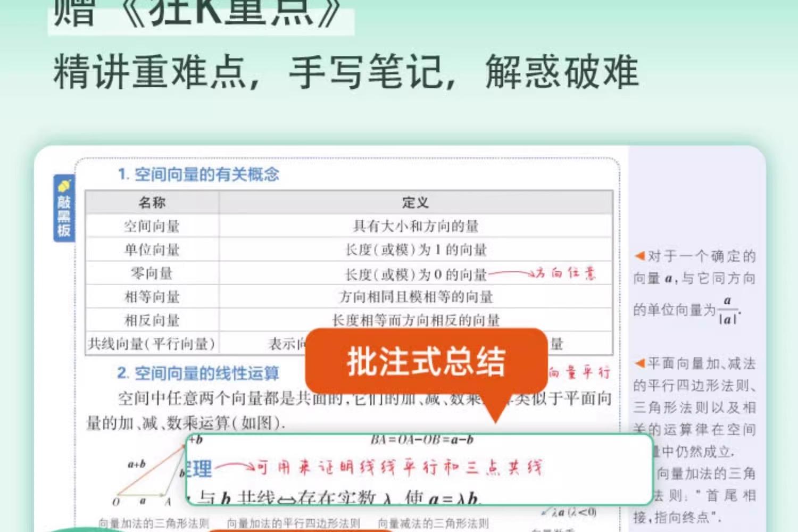Select the heading 1. 空间向量的有关概念
Image resolution: width=798 pixels, height=532 pixels.
point(198,174)
